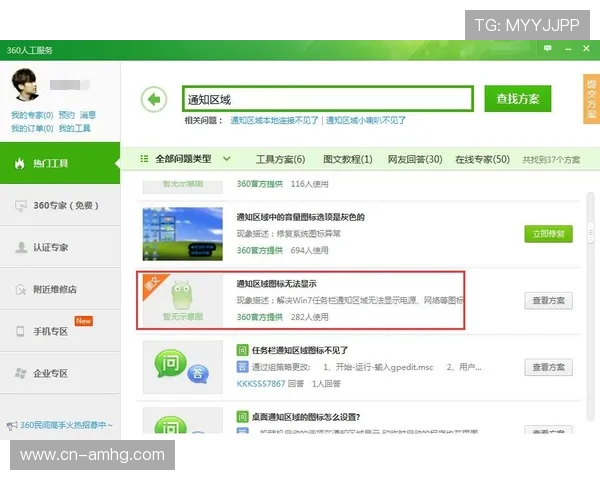Click the title 通知区域中的音量图标选项是灰色的
Screen dimensions: 600x480
click(300, 217)
